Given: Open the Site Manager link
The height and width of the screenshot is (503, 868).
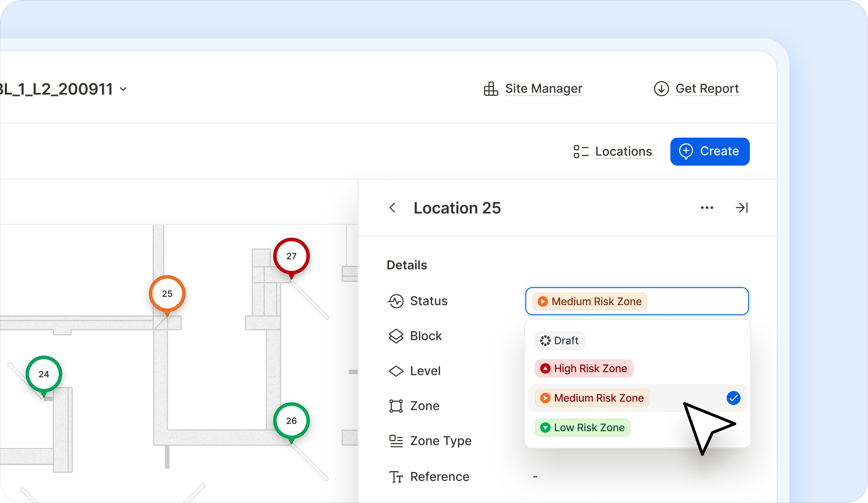Looking at the screenshot, I should tap(544, 89).
